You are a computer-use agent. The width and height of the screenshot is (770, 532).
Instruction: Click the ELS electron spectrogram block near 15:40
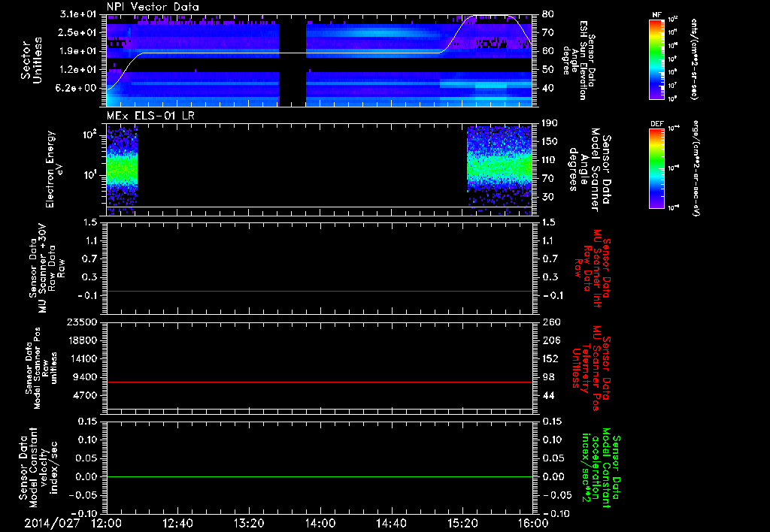click(x=499, y=171)
